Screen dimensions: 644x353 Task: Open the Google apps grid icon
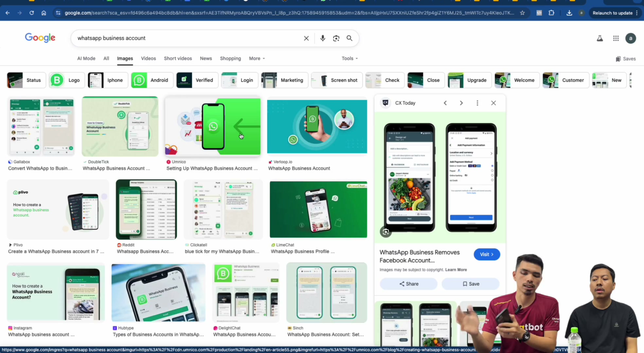point(616,38)
